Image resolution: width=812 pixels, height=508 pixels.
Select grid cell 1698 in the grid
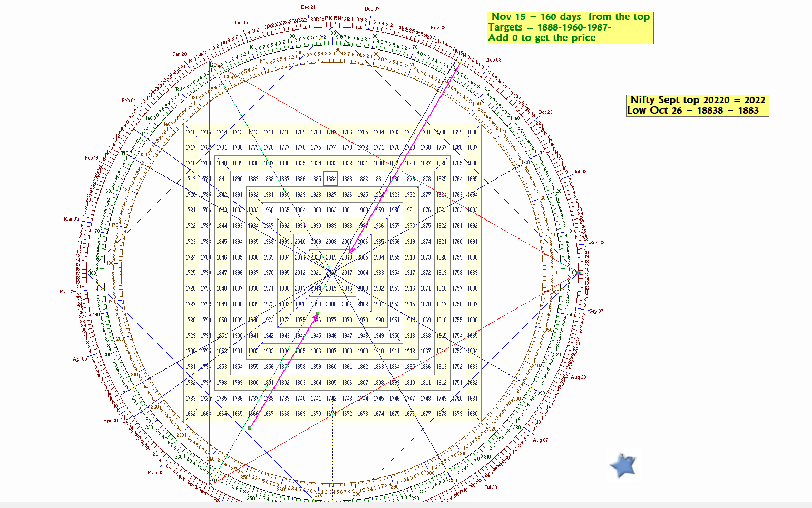click(x=473, y=132)
